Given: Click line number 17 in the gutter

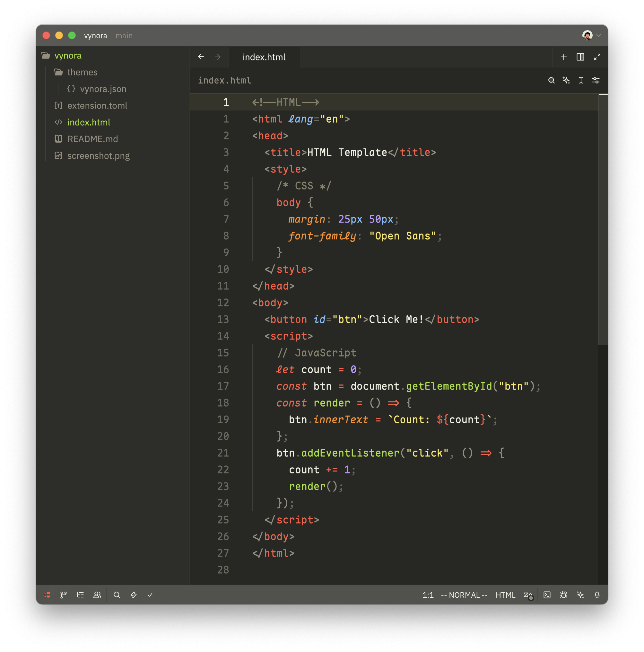Looking at the screenshot, I should pos(223,386).
